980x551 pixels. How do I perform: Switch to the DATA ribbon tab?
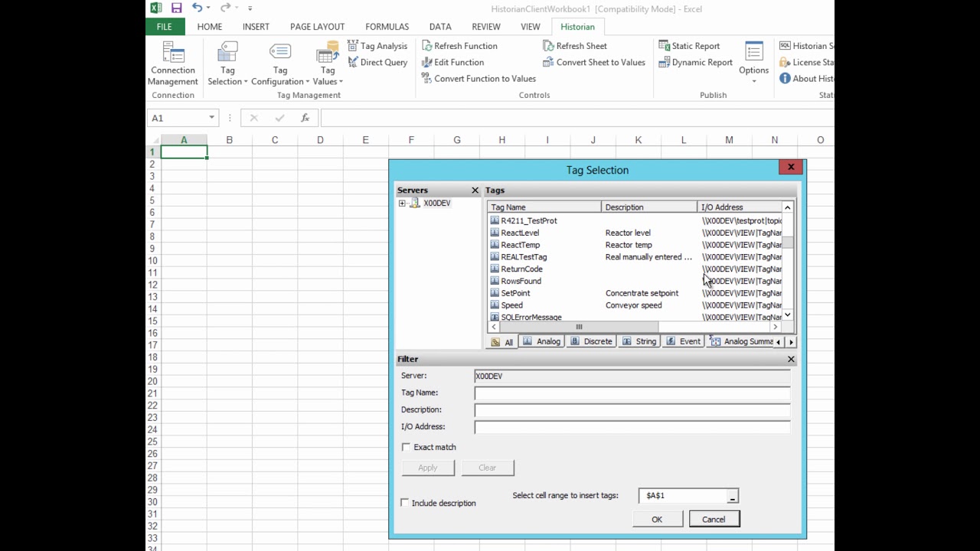tap(440, 27)
